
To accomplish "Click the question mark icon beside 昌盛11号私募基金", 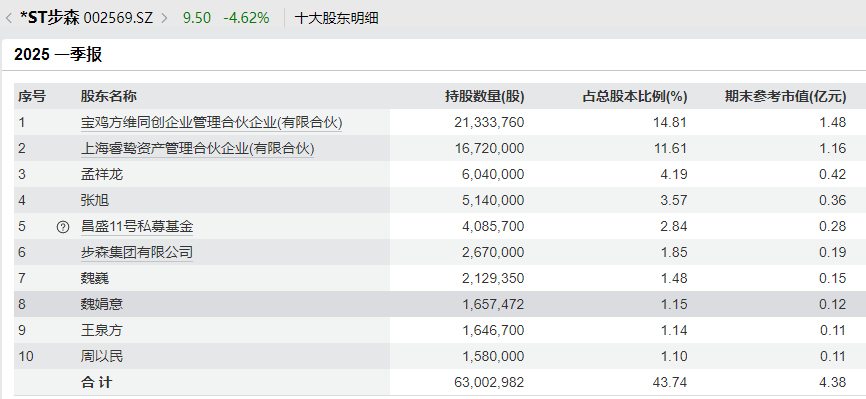I will [63, 227].
